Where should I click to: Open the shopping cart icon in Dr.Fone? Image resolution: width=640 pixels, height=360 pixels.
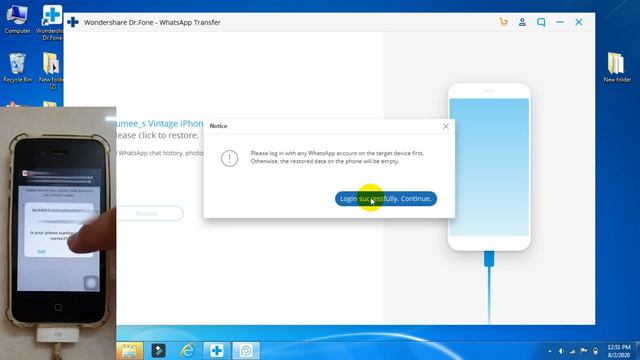point(503,22)
